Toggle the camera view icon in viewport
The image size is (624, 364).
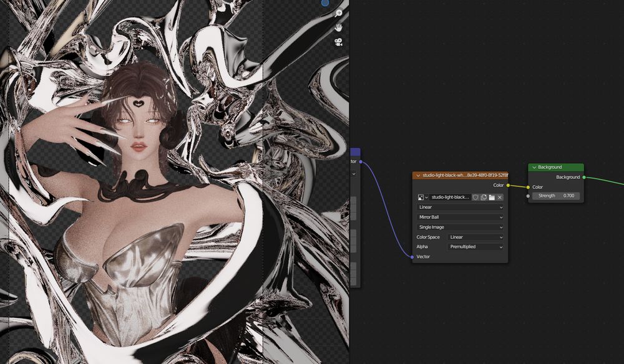click(x=339, y=42)
